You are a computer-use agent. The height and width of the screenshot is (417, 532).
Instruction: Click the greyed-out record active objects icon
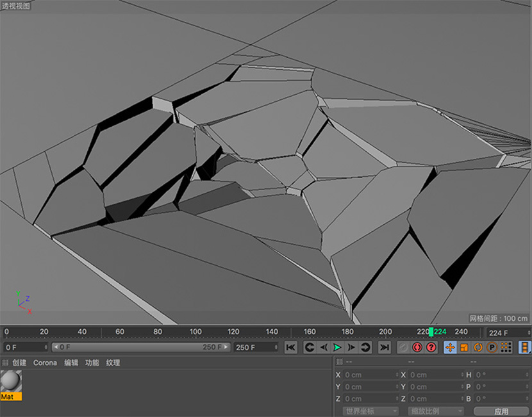(x=403, y=347)
